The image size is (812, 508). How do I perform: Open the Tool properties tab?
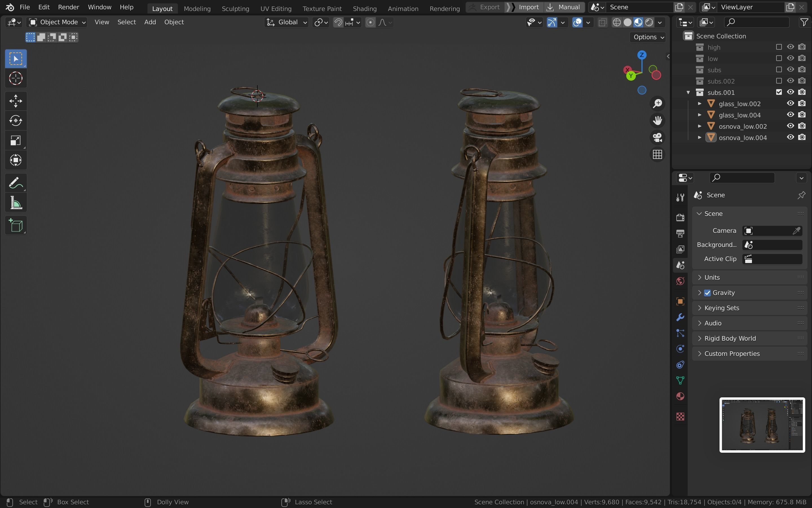click(x=680, y=197)
